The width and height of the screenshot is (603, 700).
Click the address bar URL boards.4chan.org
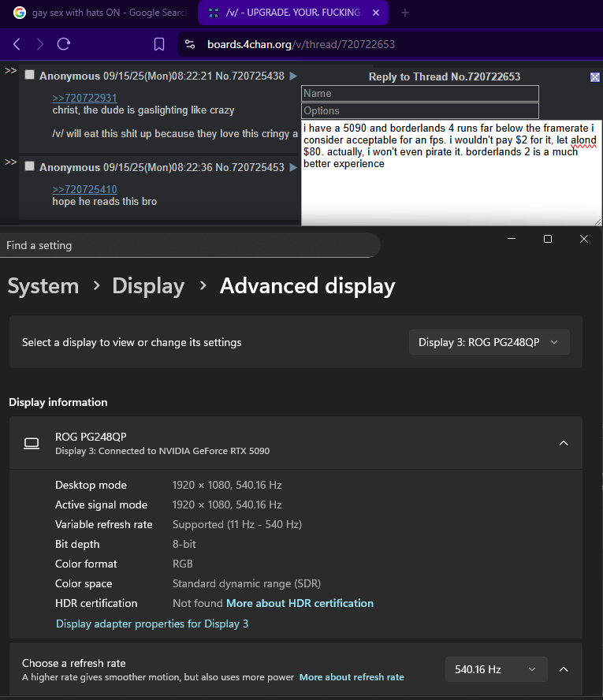click(301, 44)
